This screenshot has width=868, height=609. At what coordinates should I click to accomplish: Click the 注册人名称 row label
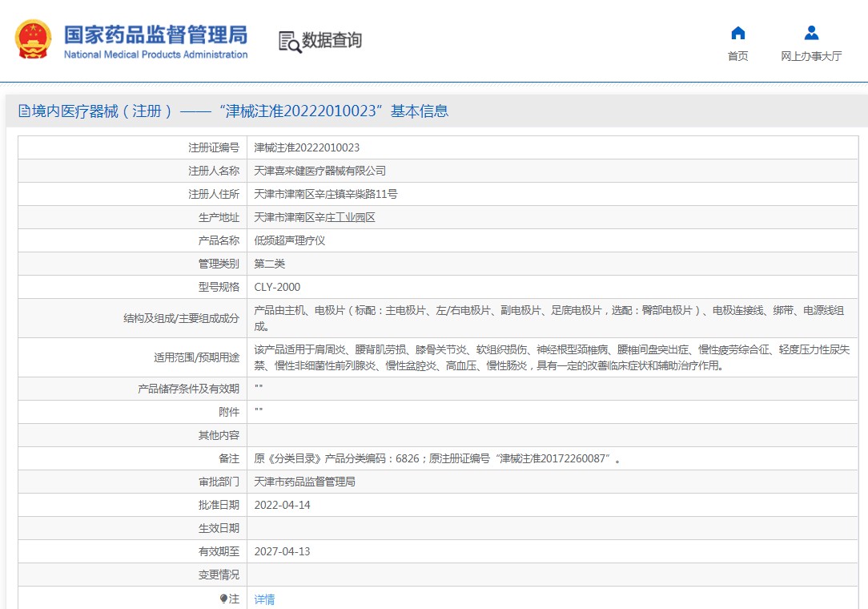tap(214, 171)
